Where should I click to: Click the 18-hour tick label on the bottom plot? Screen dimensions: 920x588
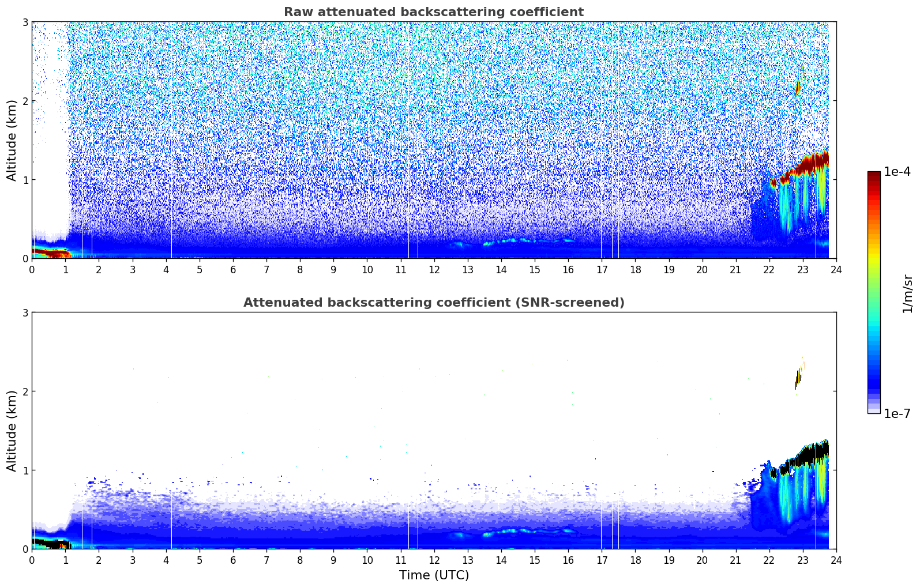pos(635,560)
